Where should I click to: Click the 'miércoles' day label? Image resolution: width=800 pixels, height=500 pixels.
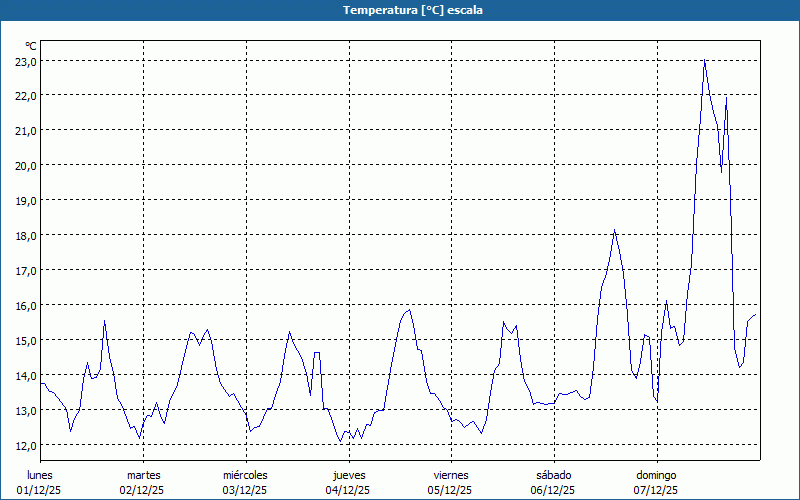click(x=245, y=475)
